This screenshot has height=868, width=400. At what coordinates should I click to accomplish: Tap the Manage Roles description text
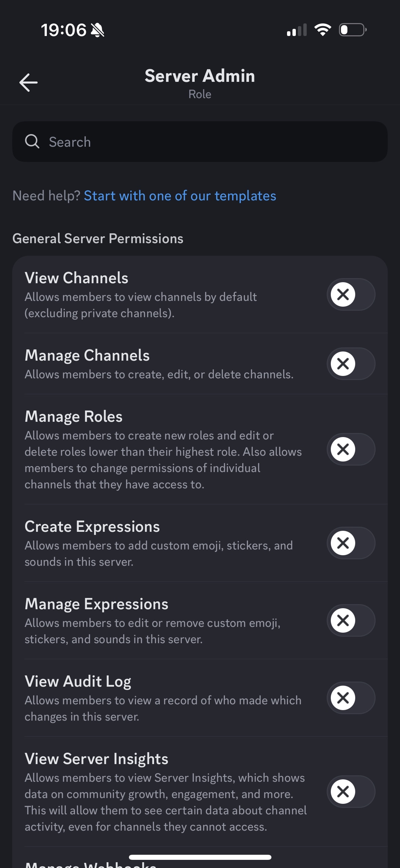coord(163,460)
